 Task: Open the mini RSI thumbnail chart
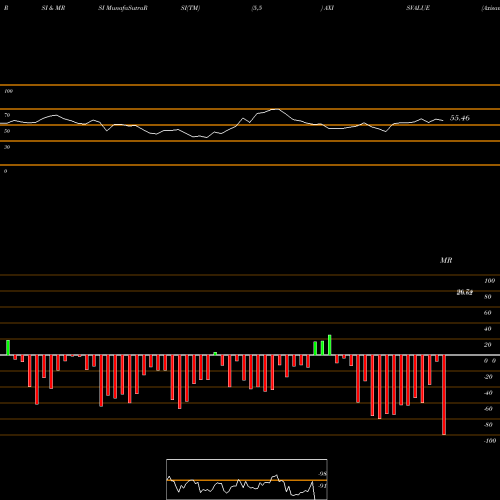point(247,479)
